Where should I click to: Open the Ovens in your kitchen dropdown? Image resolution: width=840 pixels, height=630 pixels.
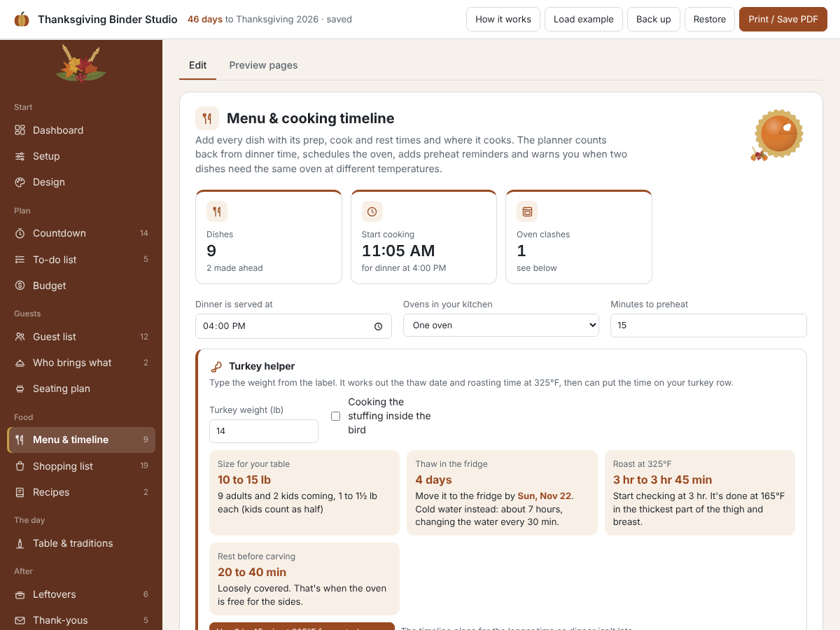click(x=501, y=325)
